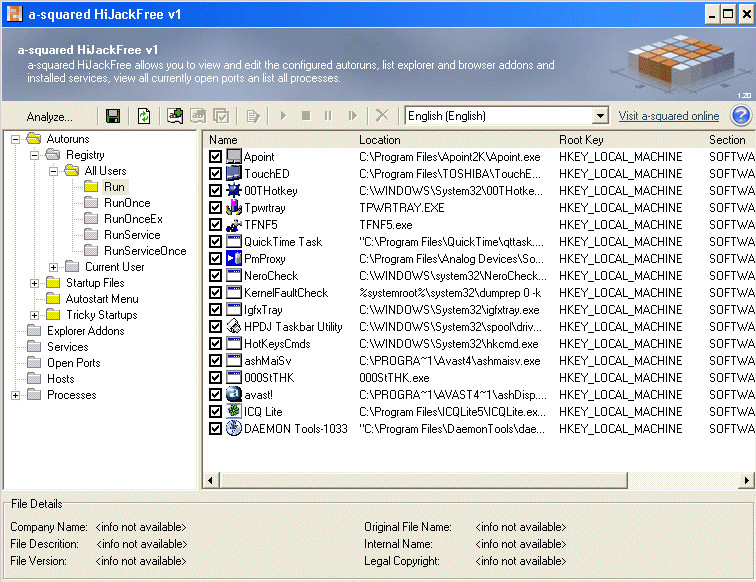This screenshot has width=756, height=582.
Task: Disable the QuickTime Task checkbox
Action: [x=216, y=241]
